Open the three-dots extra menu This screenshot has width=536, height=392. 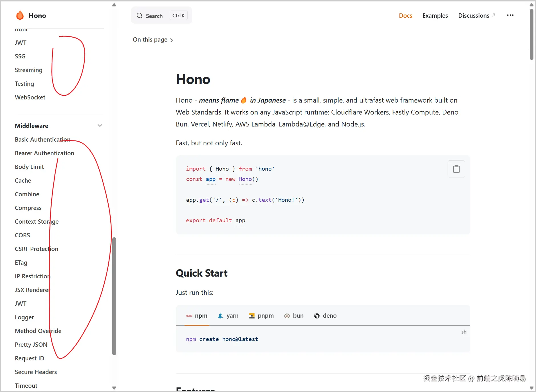[x=510, y=15]
